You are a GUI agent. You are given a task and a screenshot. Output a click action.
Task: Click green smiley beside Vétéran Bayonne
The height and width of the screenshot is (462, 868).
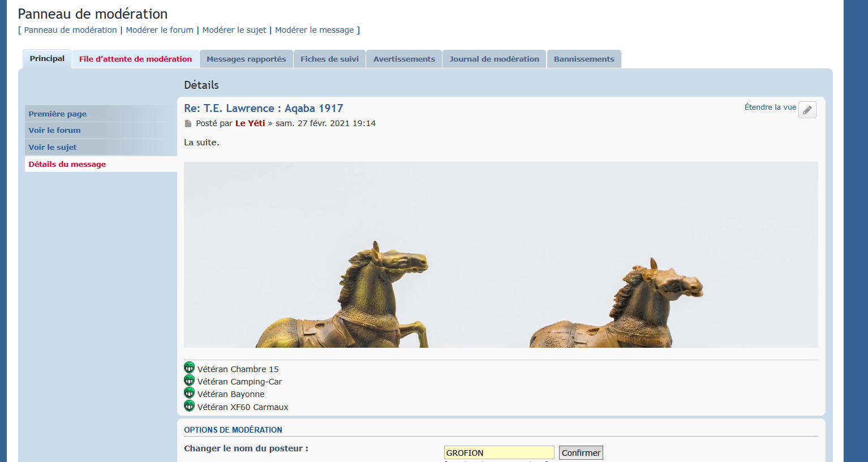(189, 393)
